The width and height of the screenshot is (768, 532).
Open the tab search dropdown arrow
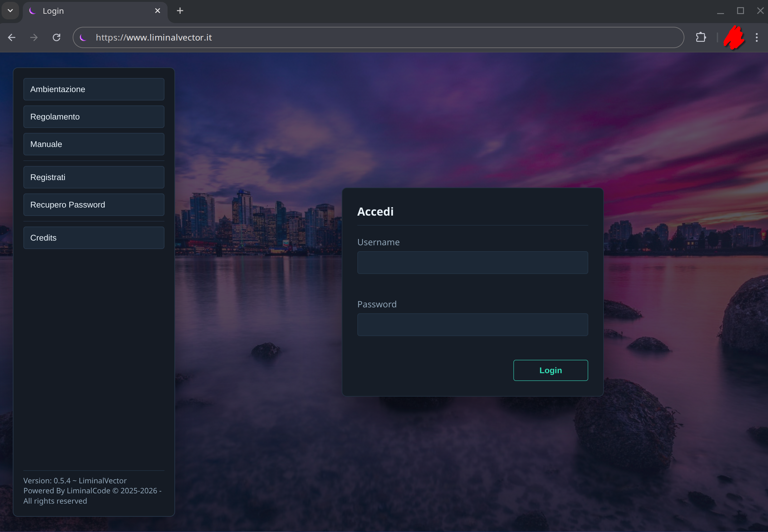[x=10, y=11]
